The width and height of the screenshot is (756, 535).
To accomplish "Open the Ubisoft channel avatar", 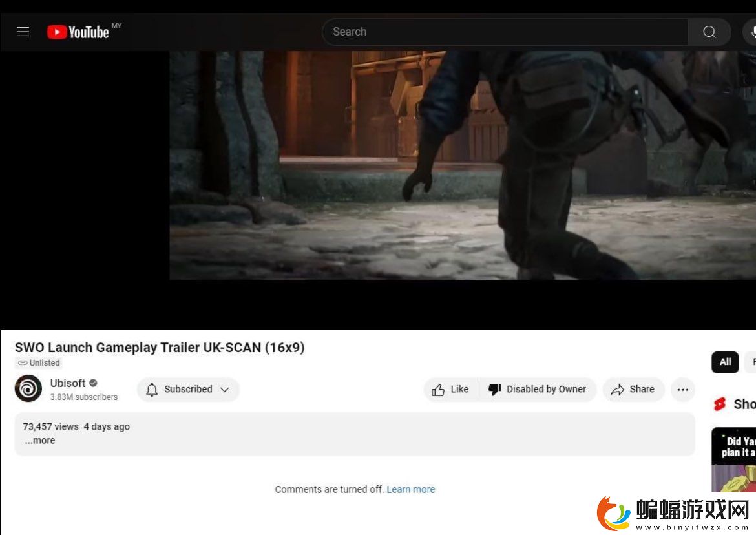I will pyautogui.click(x=28, y=388).
